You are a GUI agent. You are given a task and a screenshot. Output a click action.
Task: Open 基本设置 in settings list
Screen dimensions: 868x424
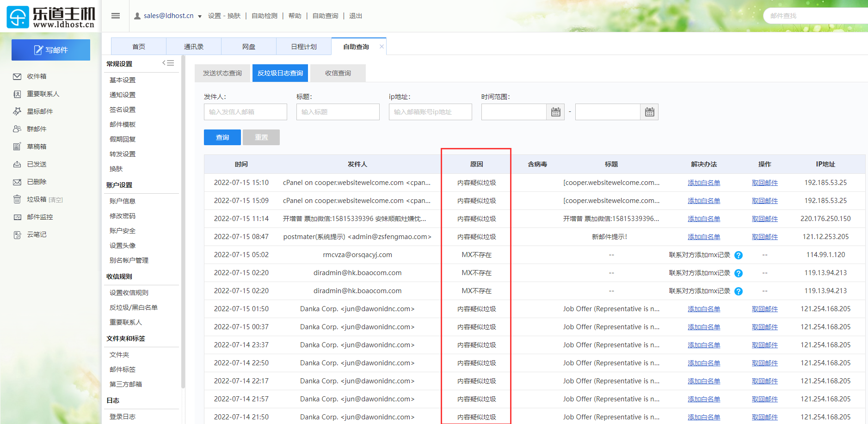[x=123, y=80]
